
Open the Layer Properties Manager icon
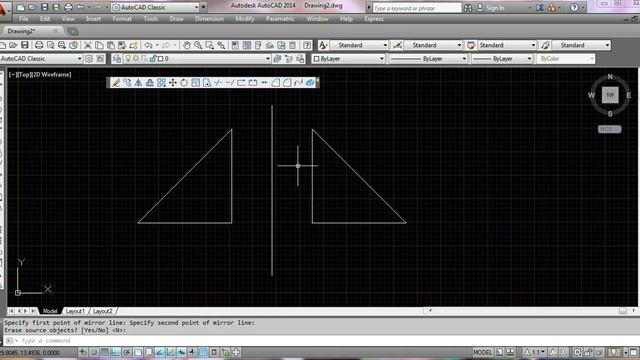(x=117, y=59)
